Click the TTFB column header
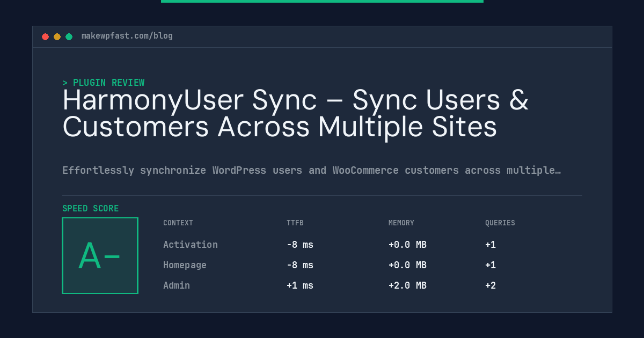The width and height of the screenshot is (644, 338). click(x=295, y=223)
